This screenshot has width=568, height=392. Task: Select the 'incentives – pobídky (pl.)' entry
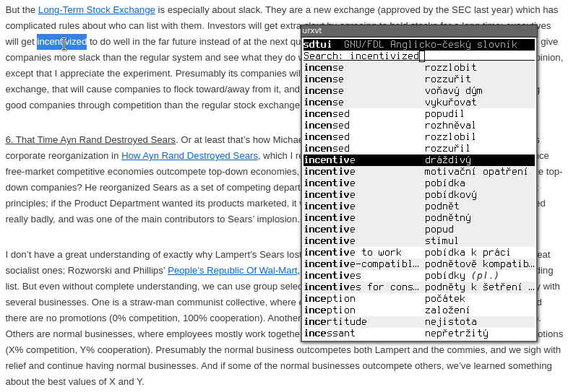(418, 276)
